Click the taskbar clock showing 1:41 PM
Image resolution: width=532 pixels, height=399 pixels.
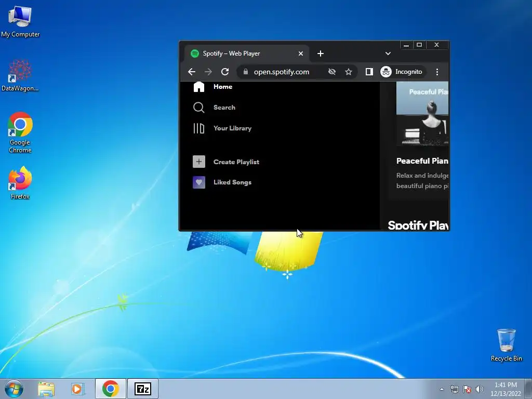[506, 389]
